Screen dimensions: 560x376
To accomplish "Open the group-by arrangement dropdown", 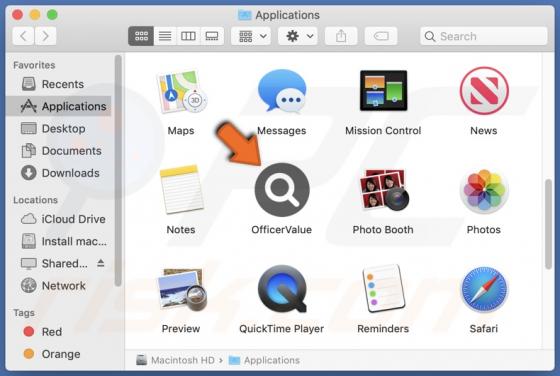I will pyautogui.click(x=251, y=36).
